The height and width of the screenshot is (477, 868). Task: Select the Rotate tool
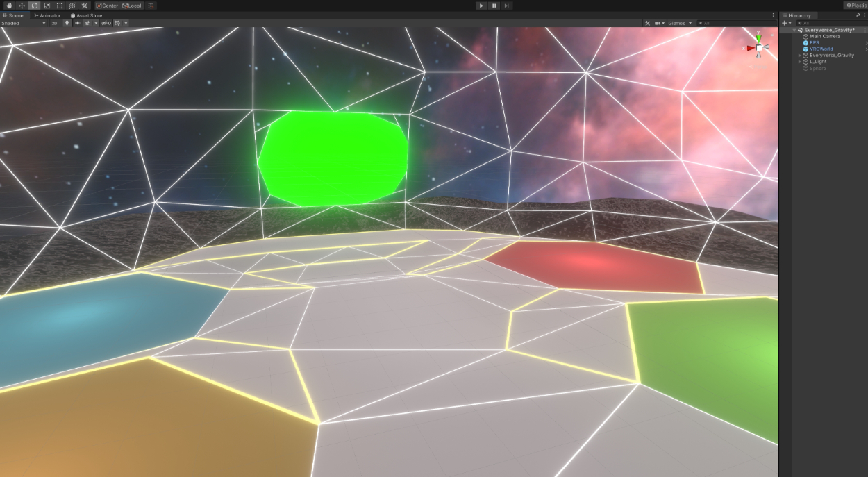pyautogui.click(x=35, y=6)
